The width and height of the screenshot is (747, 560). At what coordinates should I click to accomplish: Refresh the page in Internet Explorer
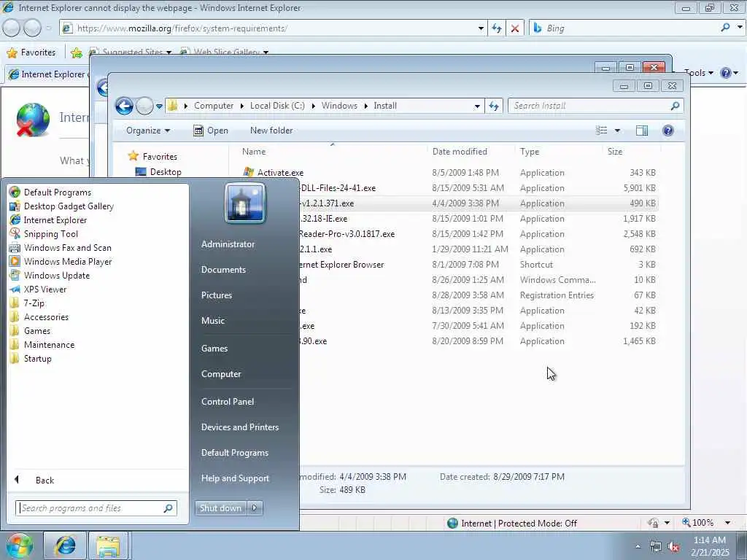pos(496,28)
